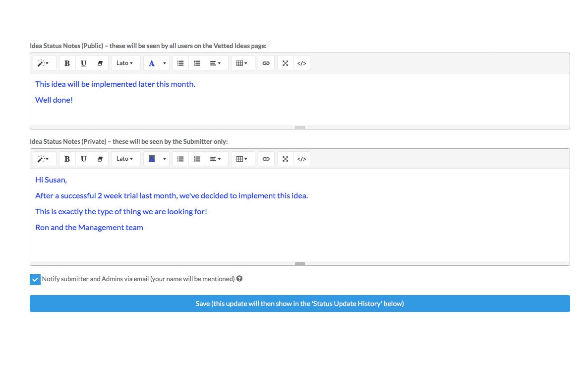
Task: Open Lato font dropdown in Private notes toolbar
Action: point(125,159)
